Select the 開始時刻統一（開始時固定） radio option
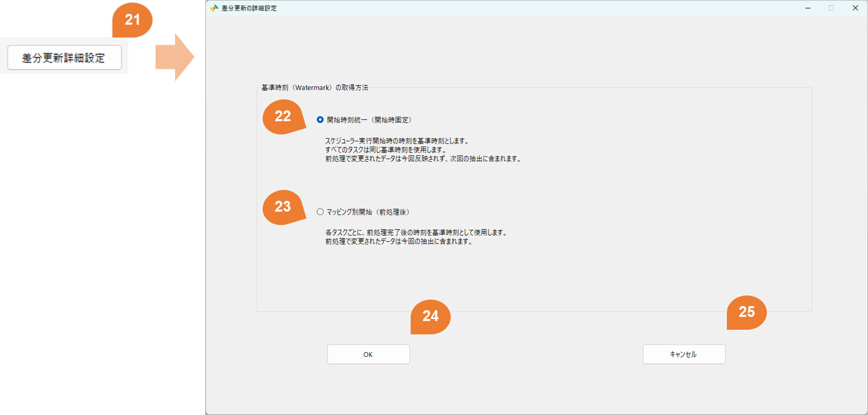 [x=320, y=120]
